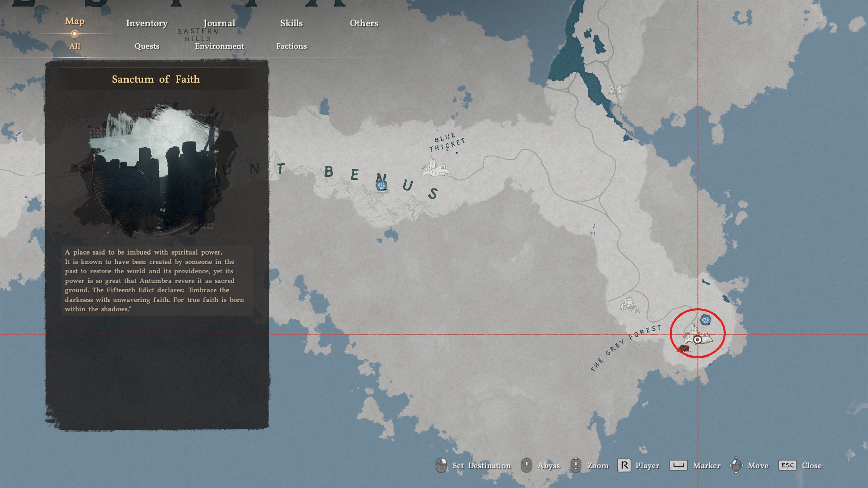Click the R key icon for Player
868x488 pixels.
click(624, 465)
